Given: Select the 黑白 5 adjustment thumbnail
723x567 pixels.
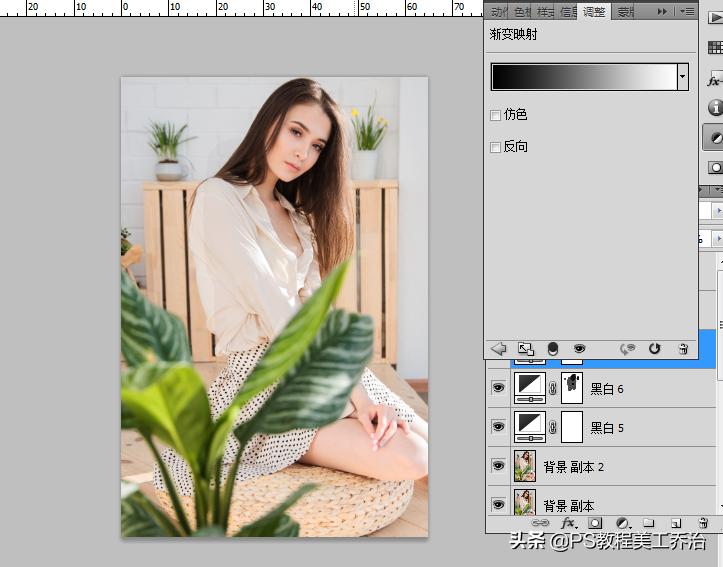Looking at the screenshot, I should click(530, 427).
